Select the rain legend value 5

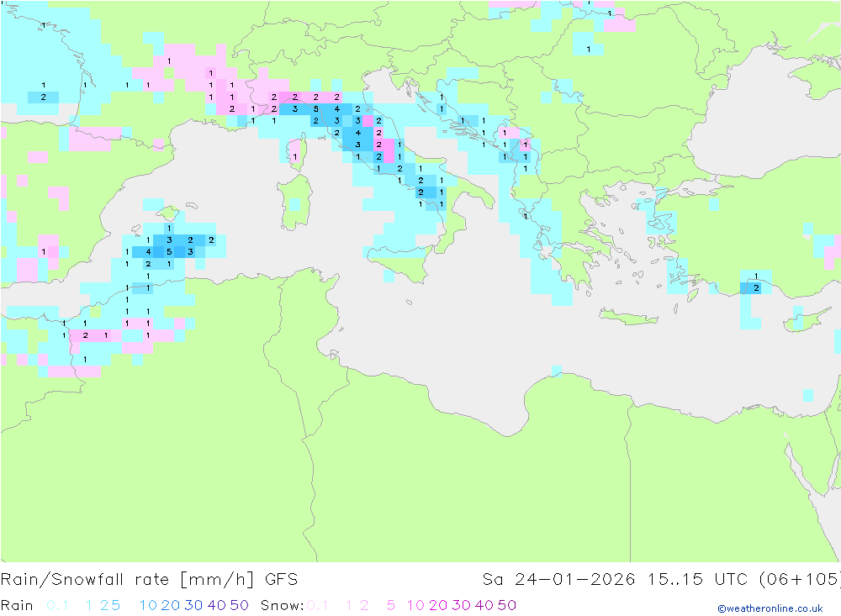115,605
